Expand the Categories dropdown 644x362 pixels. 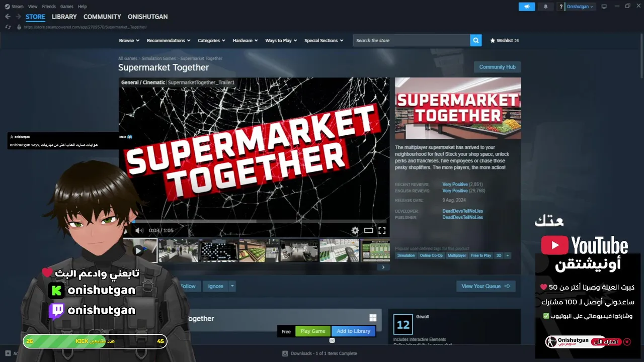(x=212, y=41)
